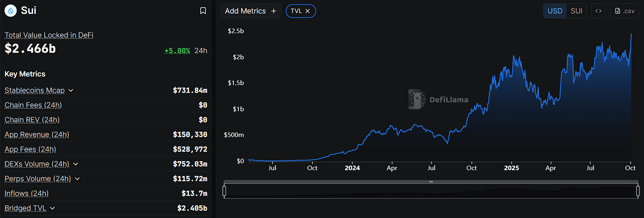Open the embed code icon button
644x218 pixels.
[598, 11]
